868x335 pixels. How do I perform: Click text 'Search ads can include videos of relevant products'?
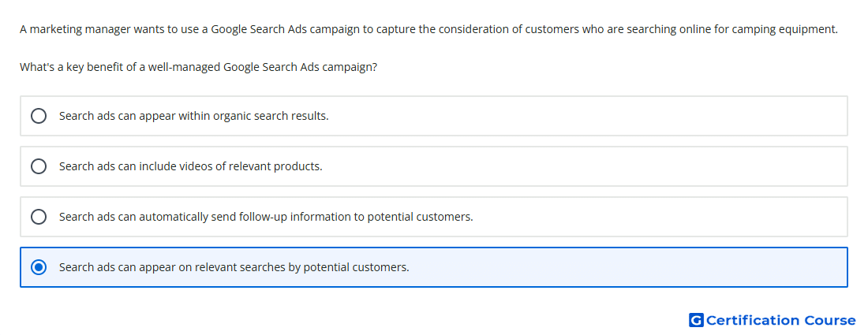tap(190, 166)
